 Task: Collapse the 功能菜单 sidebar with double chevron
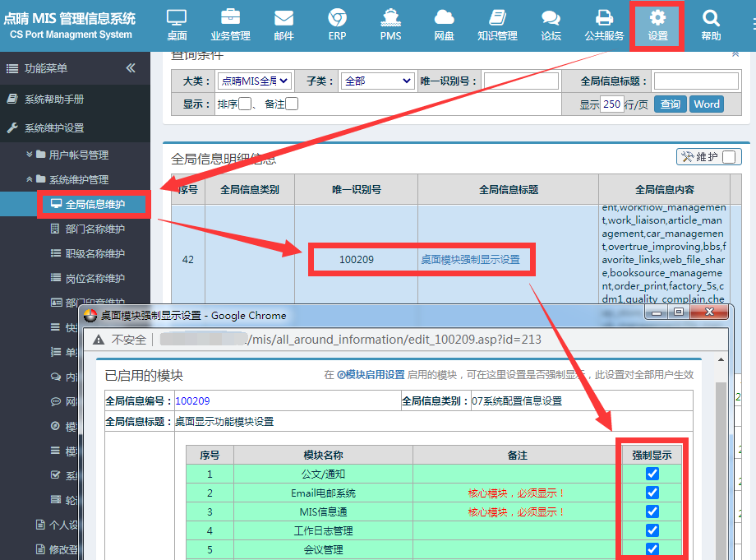coord(131,68)
